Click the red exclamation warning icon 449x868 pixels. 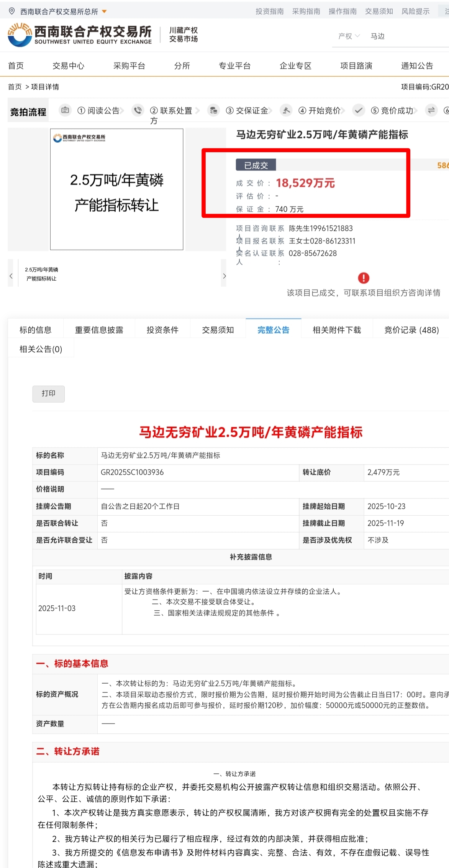[x=364, y=278]
